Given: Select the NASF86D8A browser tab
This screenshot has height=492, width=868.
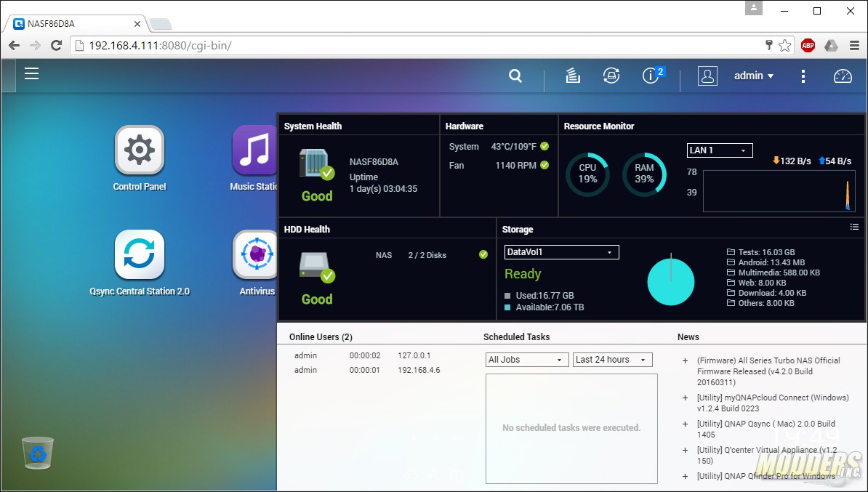Looking at the screenshot, I should point(76,24).
